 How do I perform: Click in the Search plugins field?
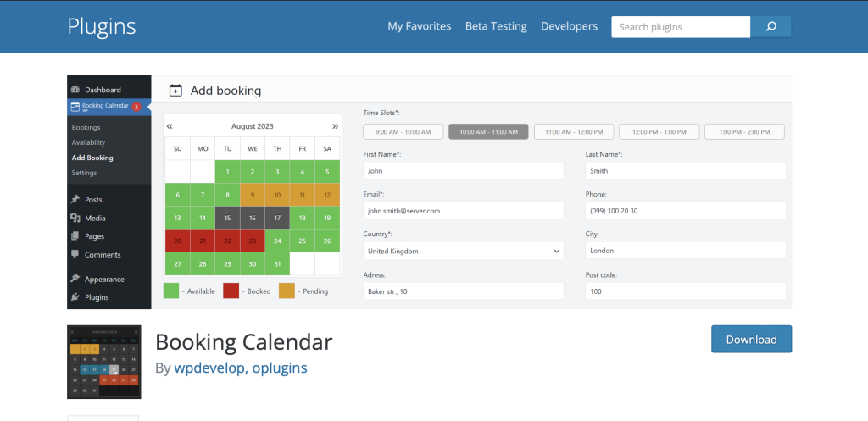(681, 26)
